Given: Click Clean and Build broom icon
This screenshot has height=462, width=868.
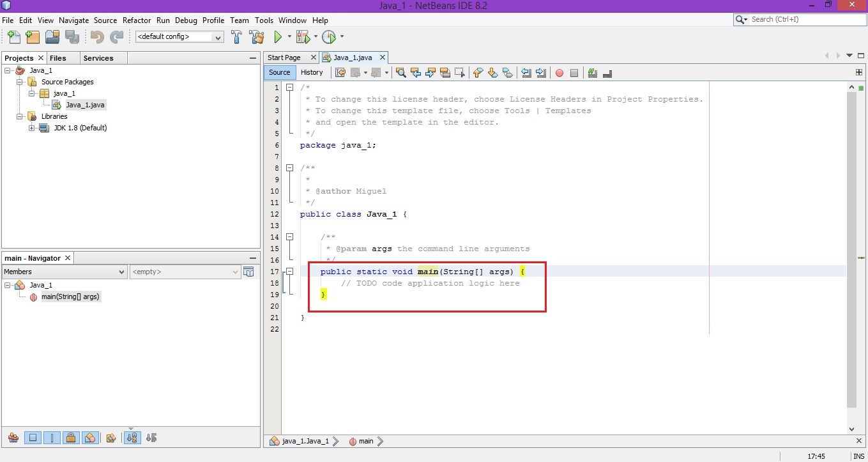Looking at the screenshot, I should click(x=257, y=37).
